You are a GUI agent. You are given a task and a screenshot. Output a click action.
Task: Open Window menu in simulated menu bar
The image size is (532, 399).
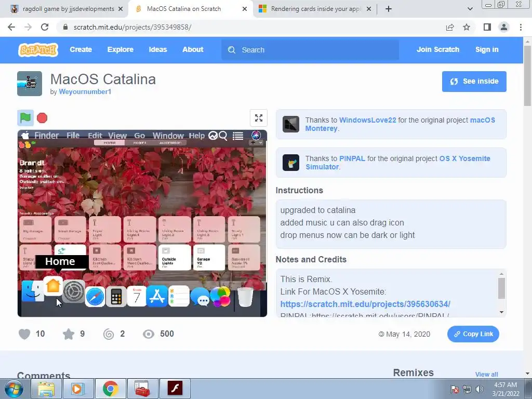click(168, 136)
